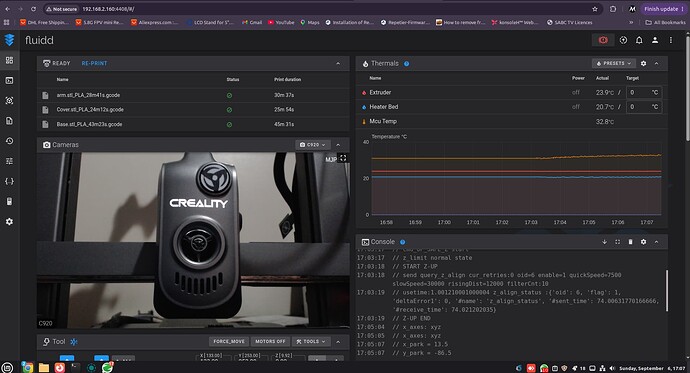Open Chrome from the taskbar
Image resolution: width=690 pixels, height=373 pixels.
click(27, 367)
